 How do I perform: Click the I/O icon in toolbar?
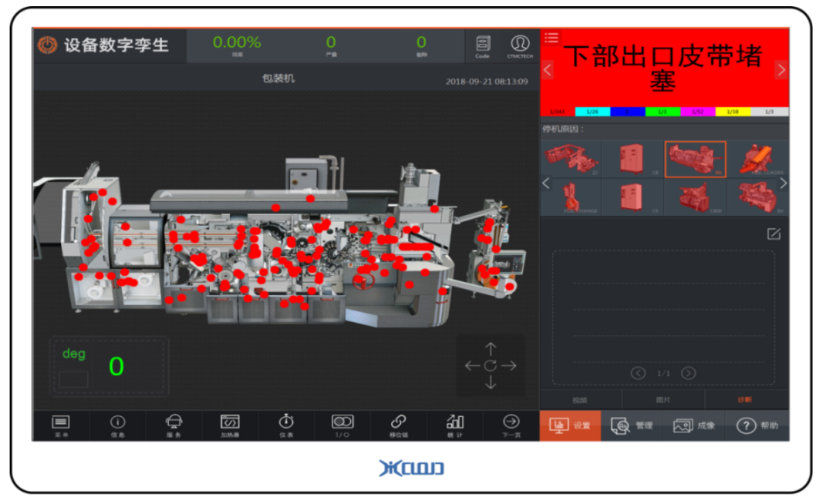(342, 425)
